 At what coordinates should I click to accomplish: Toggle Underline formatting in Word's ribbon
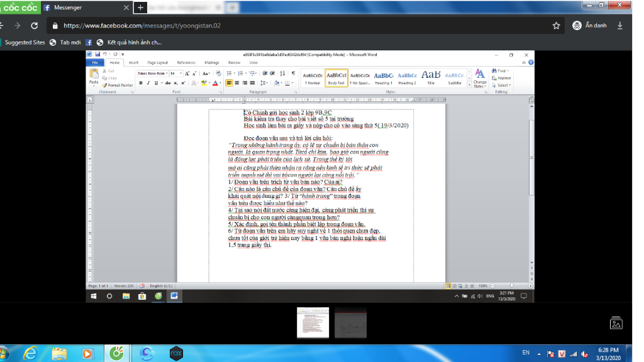coord(156,83)
